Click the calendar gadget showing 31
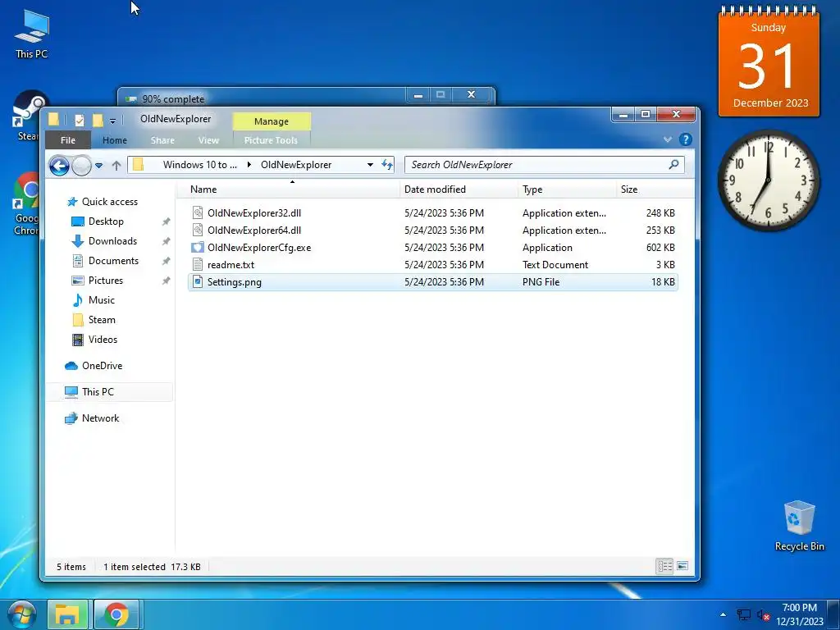This screenshot has height=630, width=840. (x=769, y=61)
